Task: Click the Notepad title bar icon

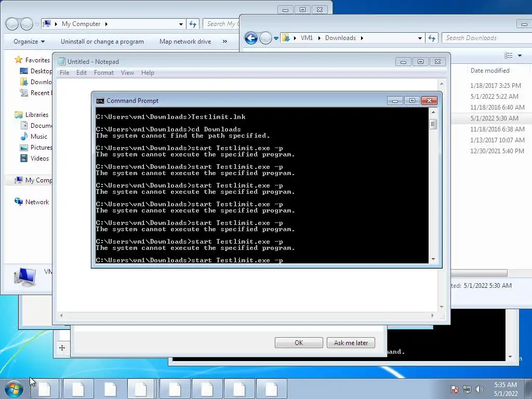Action: (x=62, y=61)
